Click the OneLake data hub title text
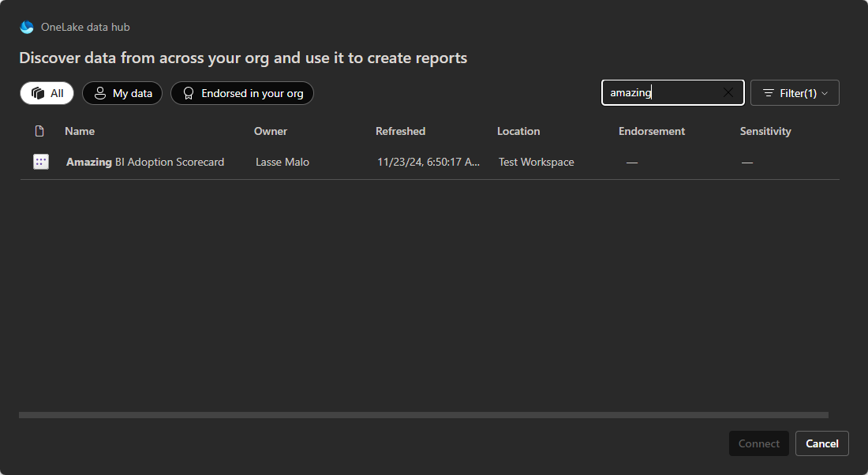Image resolution: width=868 pixels, height=475 pixels. point(85,27)
